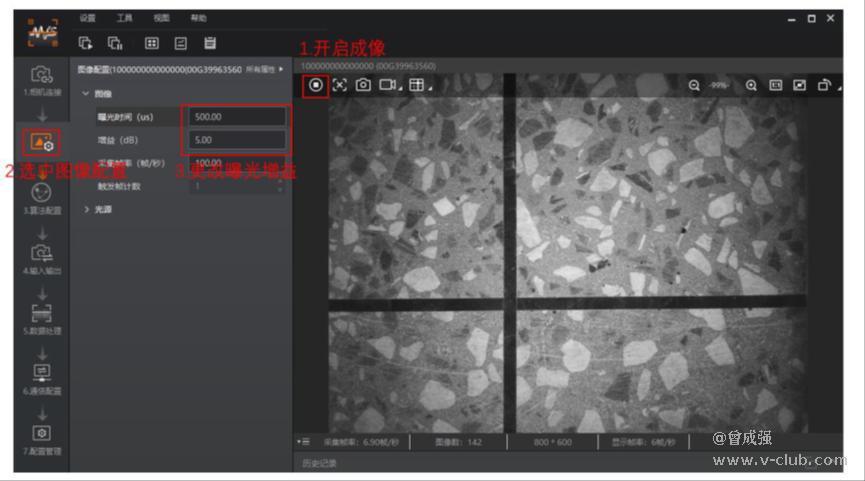The image size is (865, 481).
Task: Click acquisition frame rate 6.90 status
Action: pyautogui.click(x=361, y=442)
